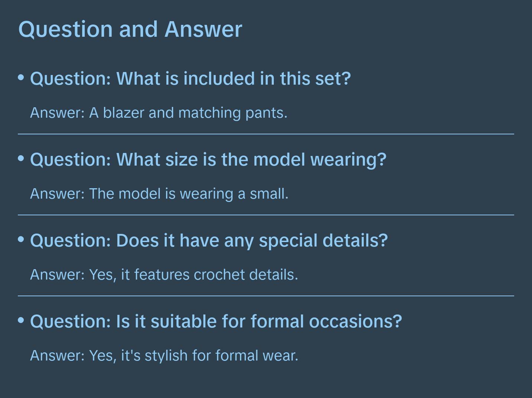Click the bullet before the special details question

(21, 239)
